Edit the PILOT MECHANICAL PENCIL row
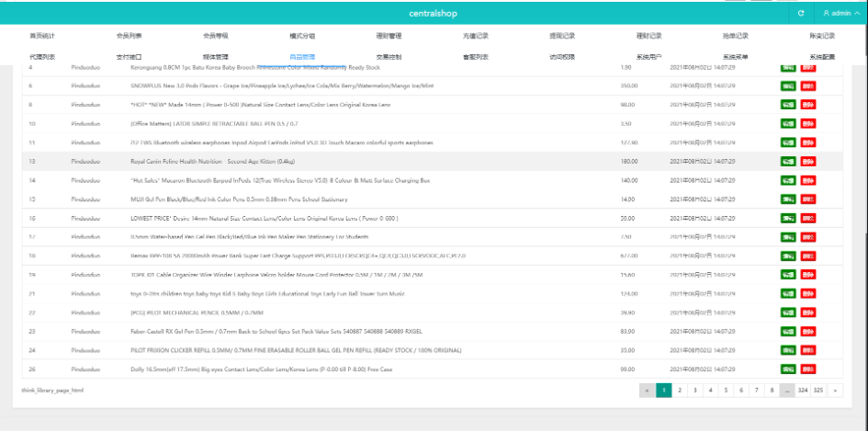 789,312
